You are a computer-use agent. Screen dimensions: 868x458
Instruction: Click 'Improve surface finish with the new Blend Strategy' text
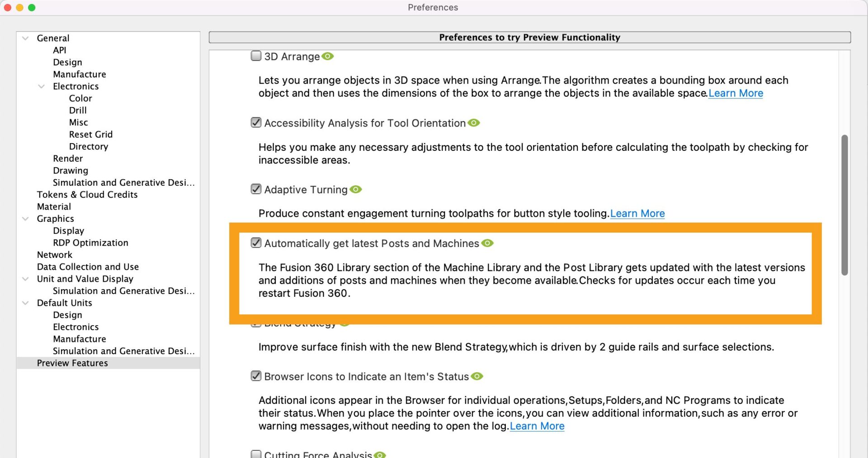516,347
